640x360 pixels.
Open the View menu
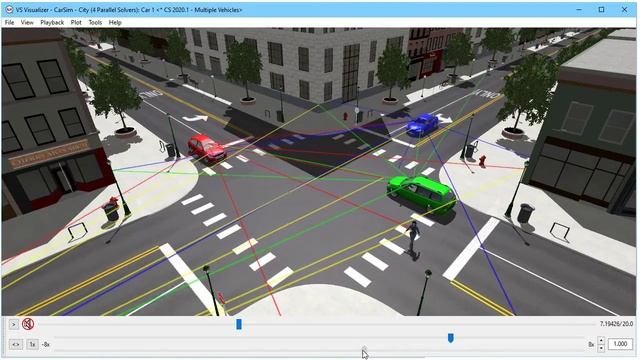point(27,22)
